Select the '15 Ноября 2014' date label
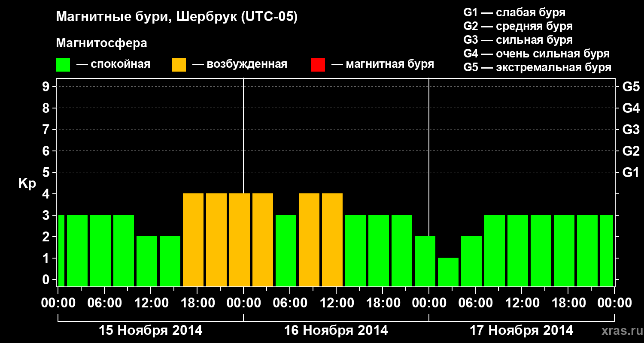The image size is (644, 343). [151, 331]
